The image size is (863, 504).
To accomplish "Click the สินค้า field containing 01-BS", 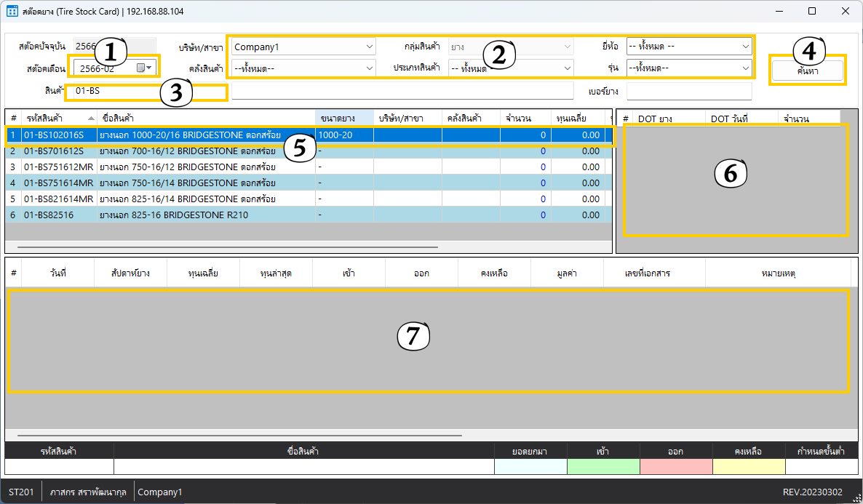I will point(146,92).
